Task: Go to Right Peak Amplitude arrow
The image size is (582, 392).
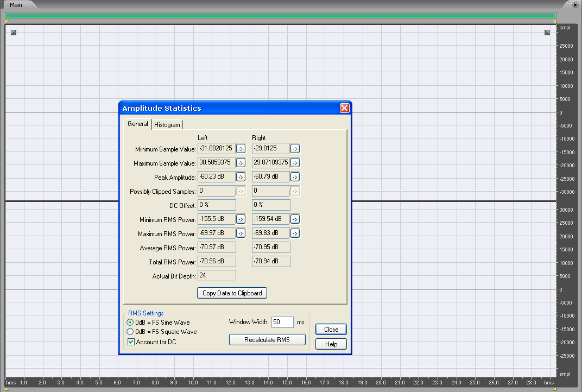Action: coord(295,177)
